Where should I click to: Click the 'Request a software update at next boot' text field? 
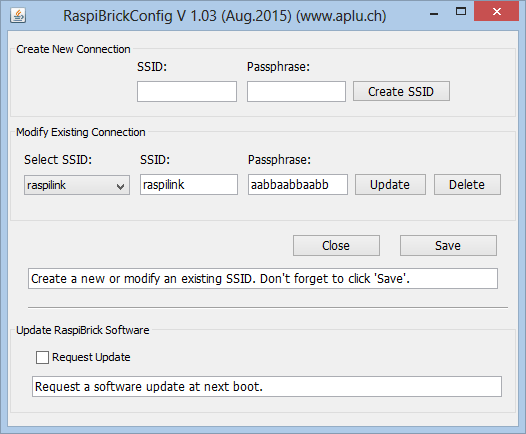267,386
